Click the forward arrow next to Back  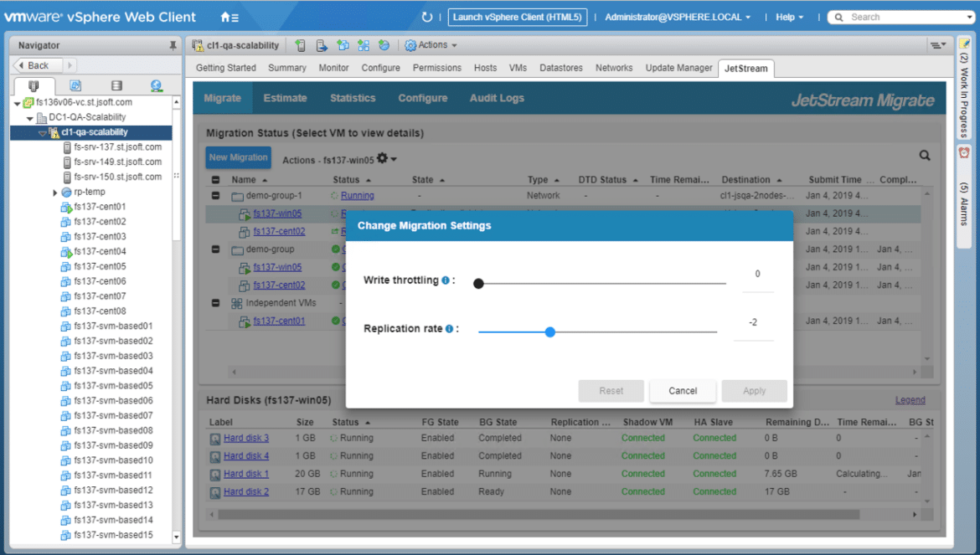click(70, 65)
